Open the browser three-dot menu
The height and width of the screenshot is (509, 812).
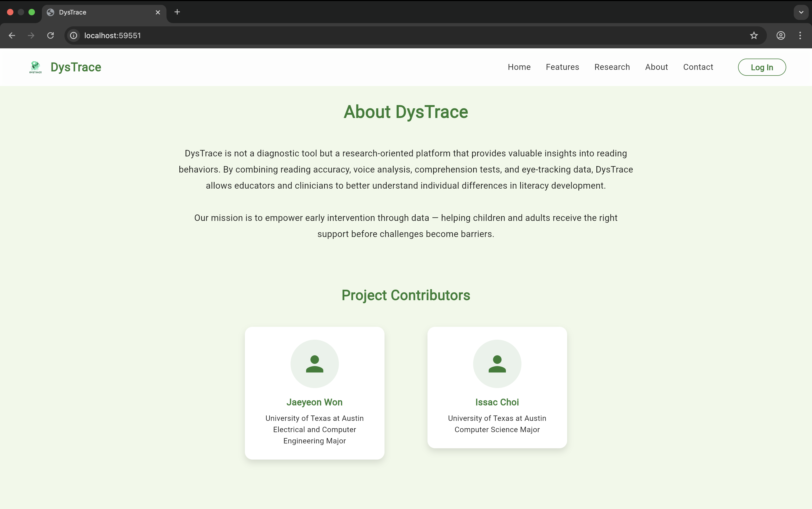(x=800, y=35)
